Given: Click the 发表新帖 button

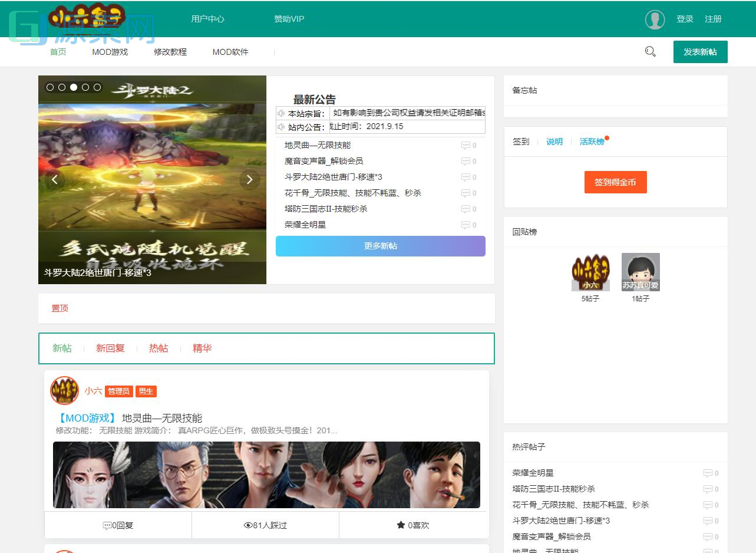Looking at the screenshot, I should 700,52.
